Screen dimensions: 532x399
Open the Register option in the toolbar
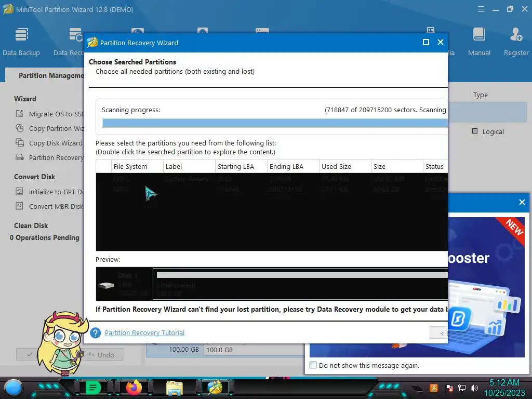(516, 42)
